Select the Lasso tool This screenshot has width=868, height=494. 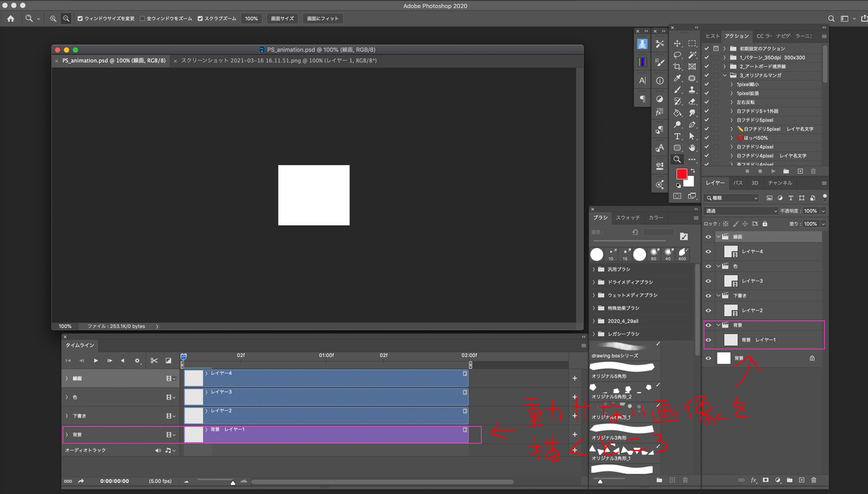[x=678, y=55]
